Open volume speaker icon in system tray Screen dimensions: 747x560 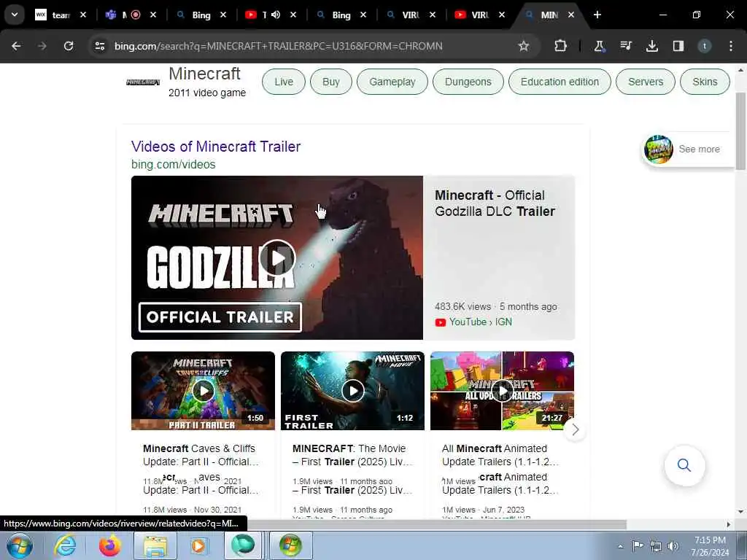point(673,546)
